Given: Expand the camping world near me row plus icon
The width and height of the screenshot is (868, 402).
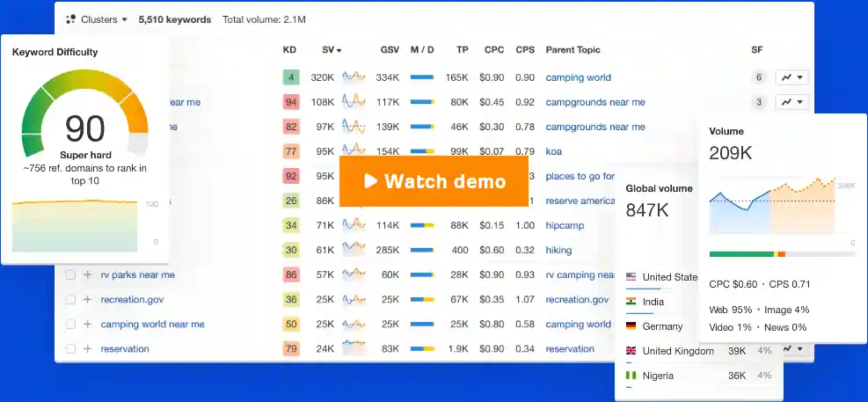Looking at the screenshot, I should click(87, 325).
